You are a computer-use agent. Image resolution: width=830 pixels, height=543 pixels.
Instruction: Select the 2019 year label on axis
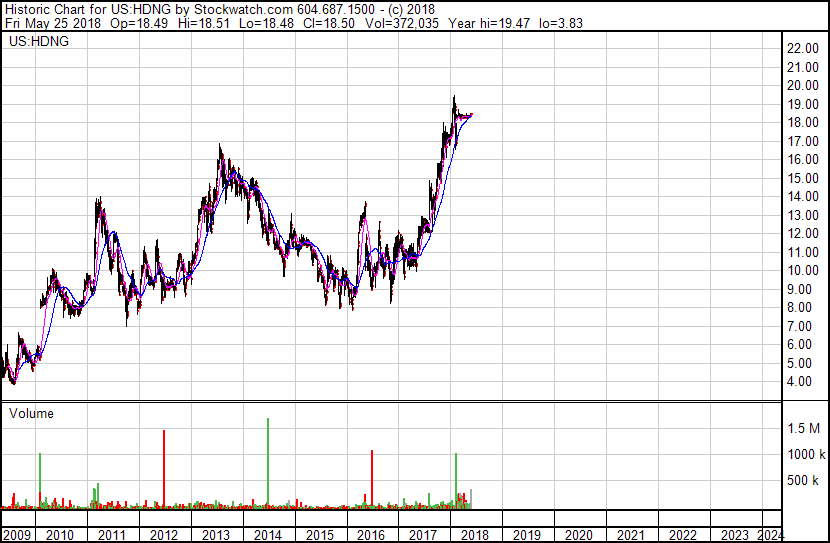pyautogui.click(x=527, y=535)
